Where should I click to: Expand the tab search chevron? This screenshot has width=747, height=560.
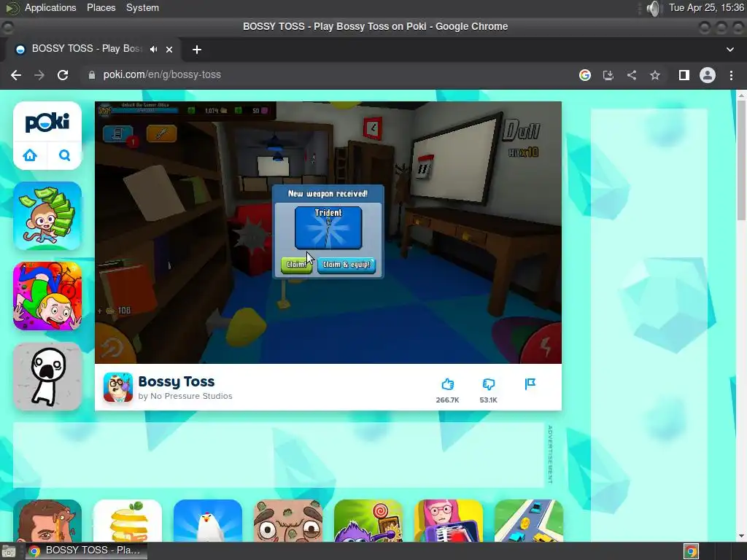click(x=729, y=49)
